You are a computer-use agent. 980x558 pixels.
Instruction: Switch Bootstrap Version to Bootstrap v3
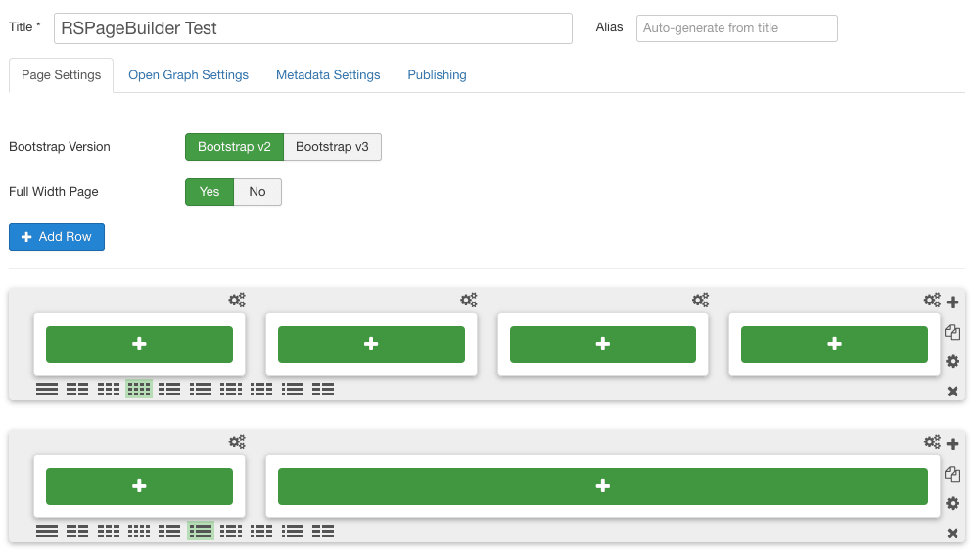(332, 147)
